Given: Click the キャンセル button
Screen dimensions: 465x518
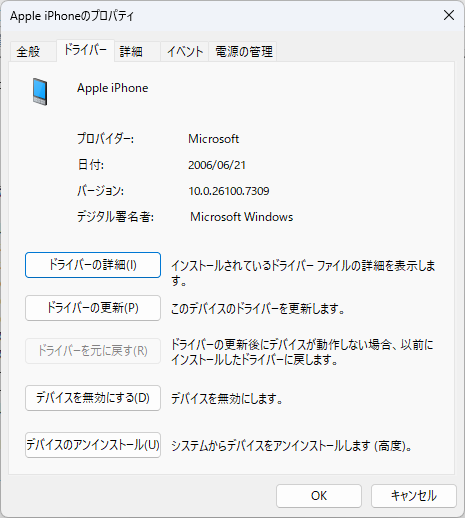Looking at the screenshot, I should 414,496.
